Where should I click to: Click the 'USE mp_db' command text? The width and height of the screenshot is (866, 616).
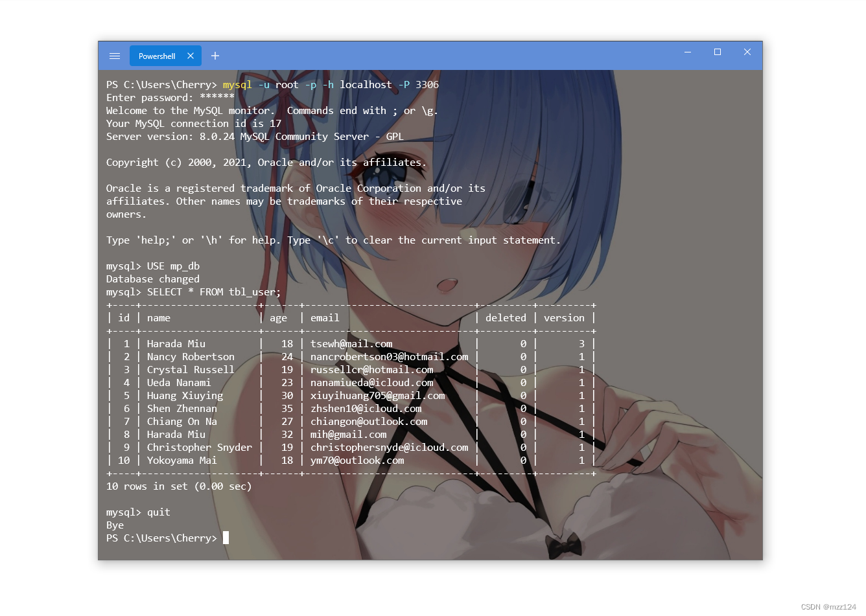173,266
